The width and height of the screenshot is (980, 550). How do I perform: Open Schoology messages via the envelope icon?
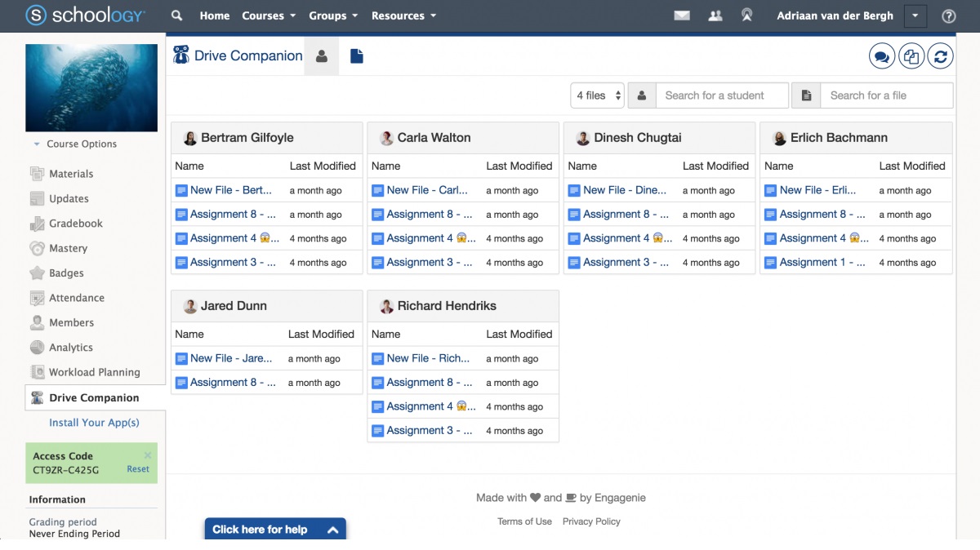tap(682, 15)
